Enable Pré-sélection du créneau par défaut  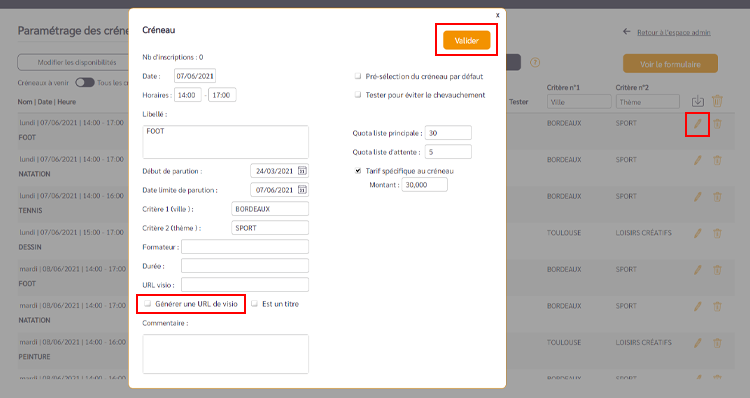pyautogui.click(x=358, y=76)
